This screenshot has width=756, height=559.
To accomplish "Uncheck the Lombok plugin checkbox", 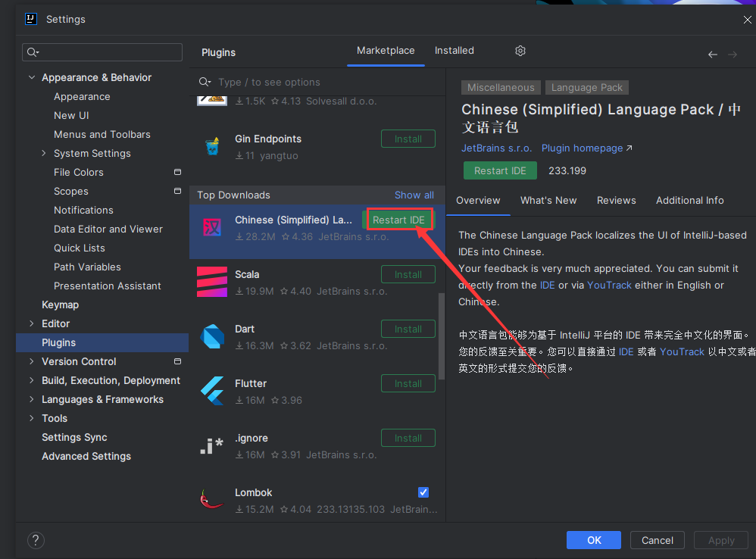I will [423, 492].
